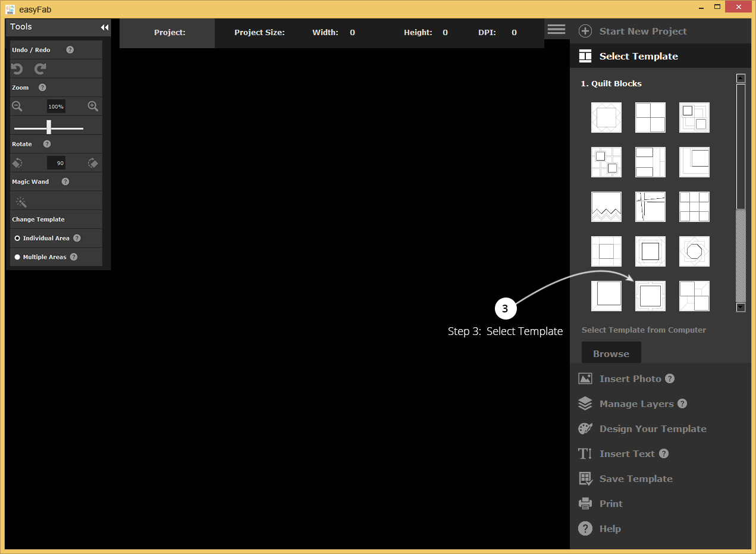Select the Individual Area radio option
Image resolution: width=756 pixels, height=554 pixels.
coord(17,238)
